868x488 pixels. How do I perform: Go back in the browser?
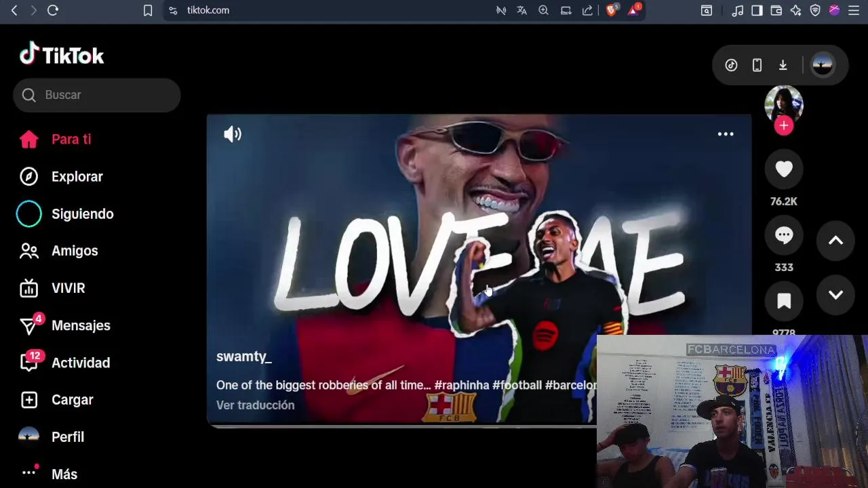click(x=14, y=10)
